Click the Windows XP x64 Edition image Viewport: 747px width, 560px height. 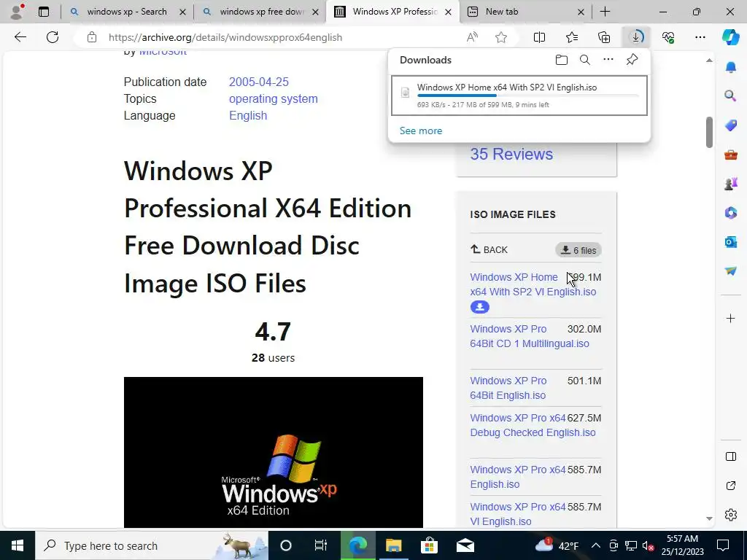273,452
